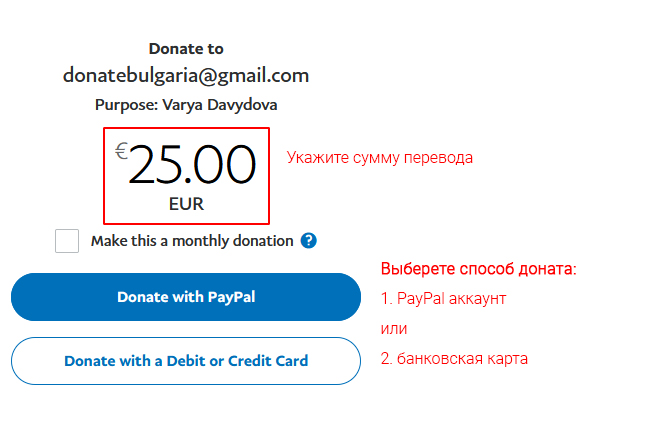650x421 pixels.
Task: Select the name Varya Davydova
Action: (220, 105)
